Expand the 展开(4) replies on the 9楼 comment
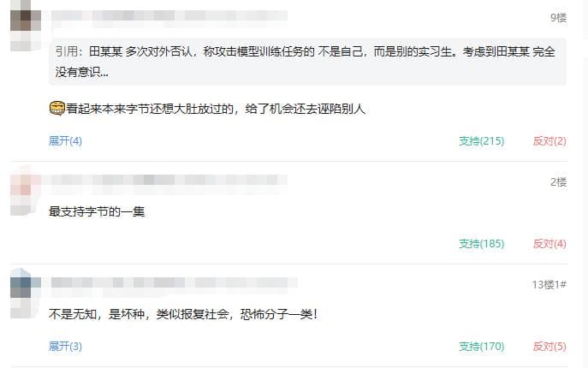The width and height of the screenshot is (588, 368). click(x=65, y=141)
